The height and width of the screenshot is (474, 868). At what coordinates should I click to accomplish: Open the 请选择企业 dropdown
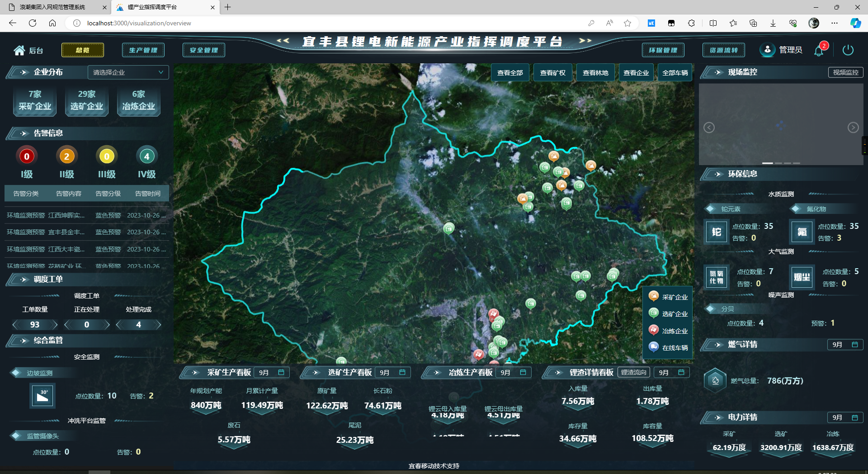click(128, 72)
